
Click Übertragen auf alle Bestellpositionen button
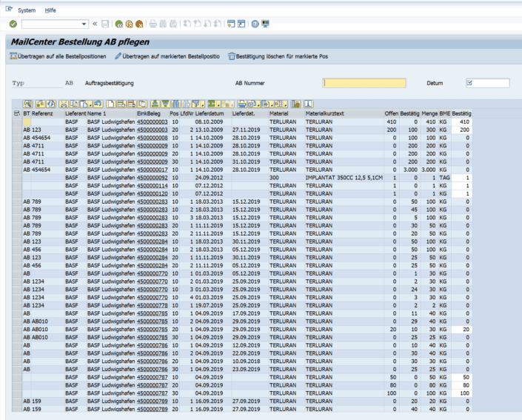pos(60,56)
